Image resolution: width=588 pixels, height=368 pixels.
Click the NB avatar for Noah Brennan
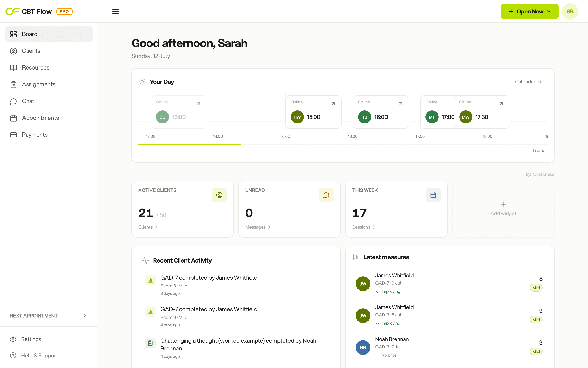click(363, 348)
